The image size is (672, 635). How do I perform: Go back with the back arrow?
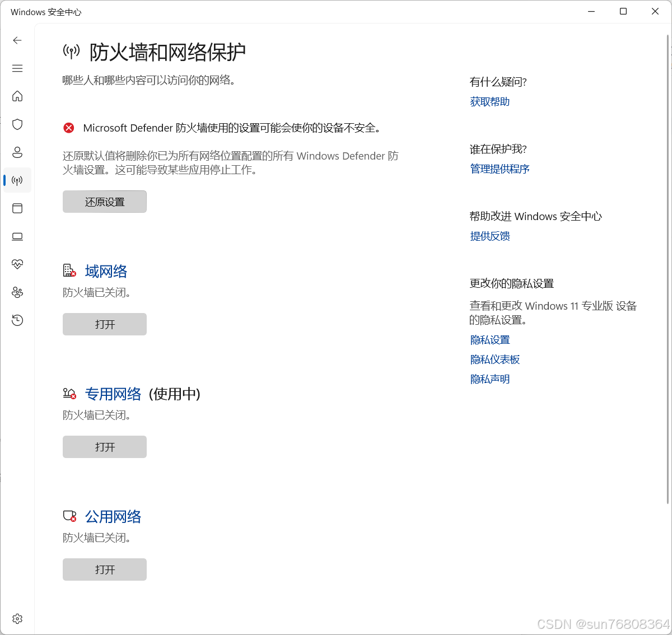(x=17, y=40)
